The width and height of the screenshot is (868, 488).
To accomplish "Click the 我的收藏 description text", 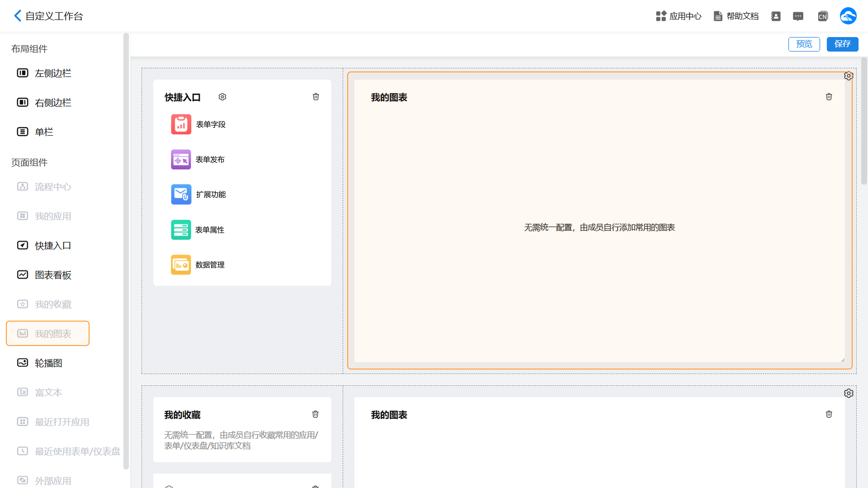I will point(241,441).
